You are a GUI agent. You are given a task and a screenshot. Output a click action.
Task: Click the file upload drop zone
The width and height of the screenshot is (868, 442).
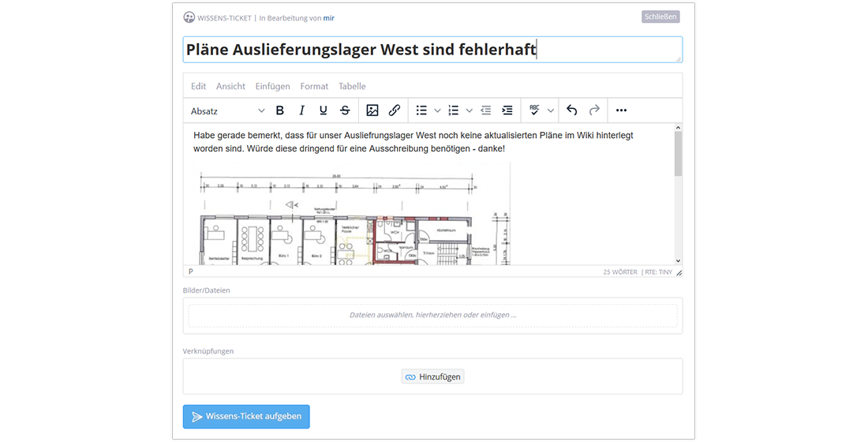tap(433, 315)
